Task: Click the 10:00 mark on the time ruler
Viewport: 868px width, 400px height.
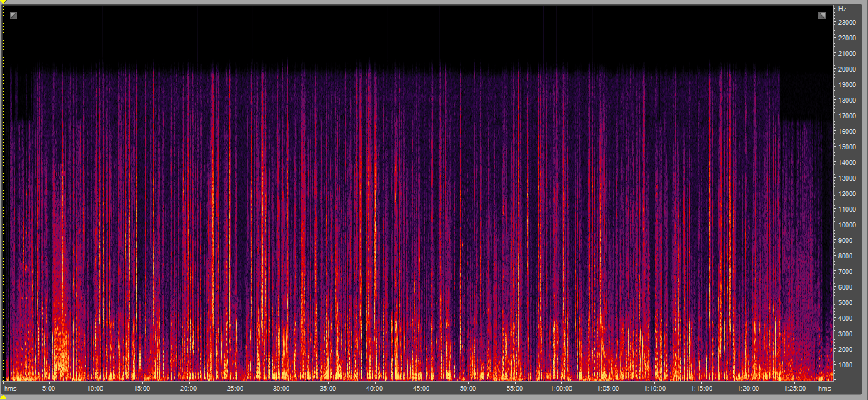Action: [x=95, y=389]
